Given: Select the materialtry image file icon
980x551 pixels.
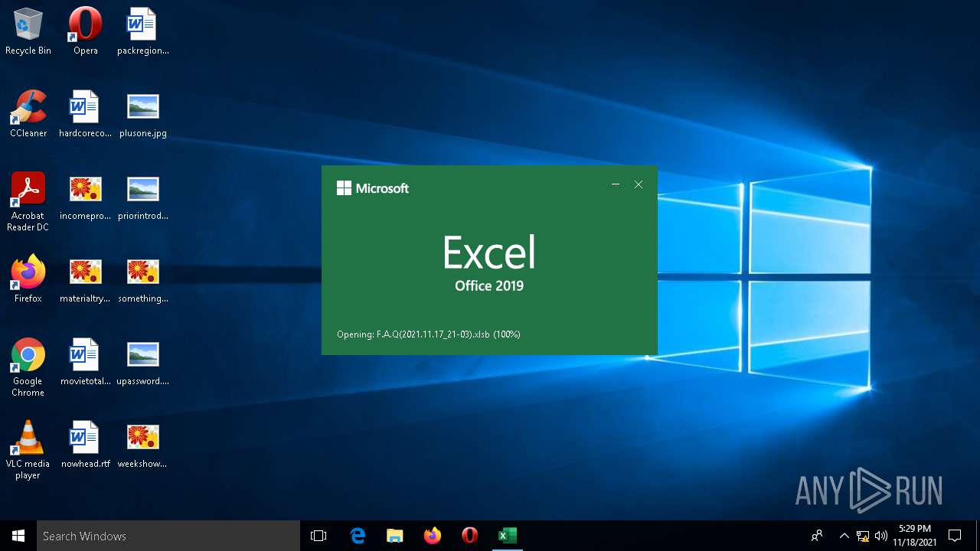Looking at the screenshot, I should (x=85, y=279).
